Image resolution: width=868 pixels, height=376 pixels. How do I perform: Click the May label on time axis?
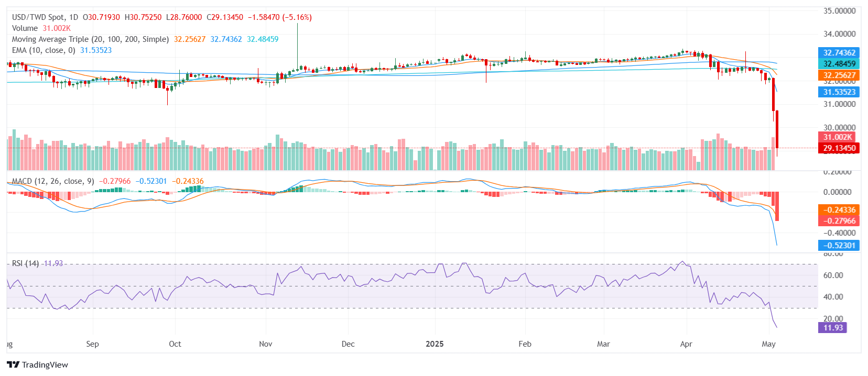click(x=768, y=344)
